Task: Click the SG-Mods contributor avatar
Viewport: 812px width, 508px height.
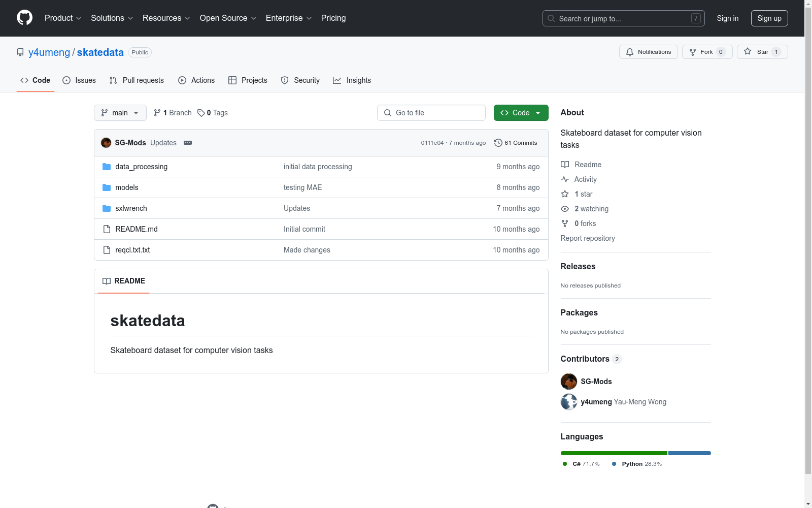Action: [569, 382]
